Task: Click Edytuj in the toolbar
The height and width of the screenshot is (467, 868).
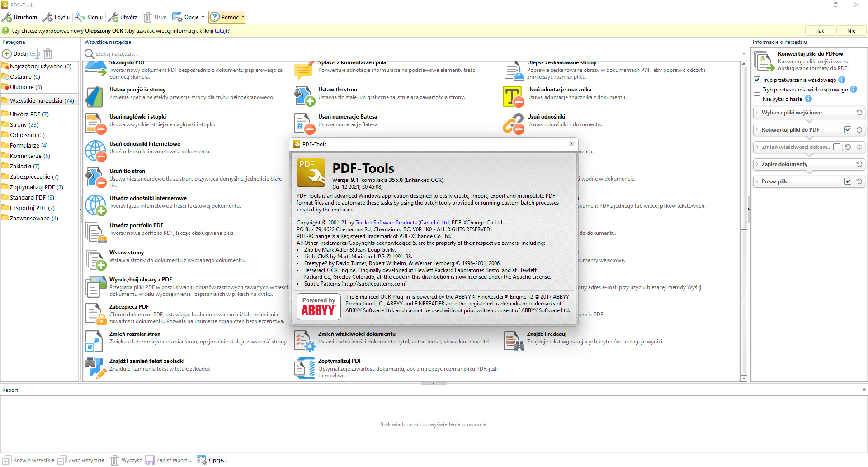Action: [x=57, y=17]
